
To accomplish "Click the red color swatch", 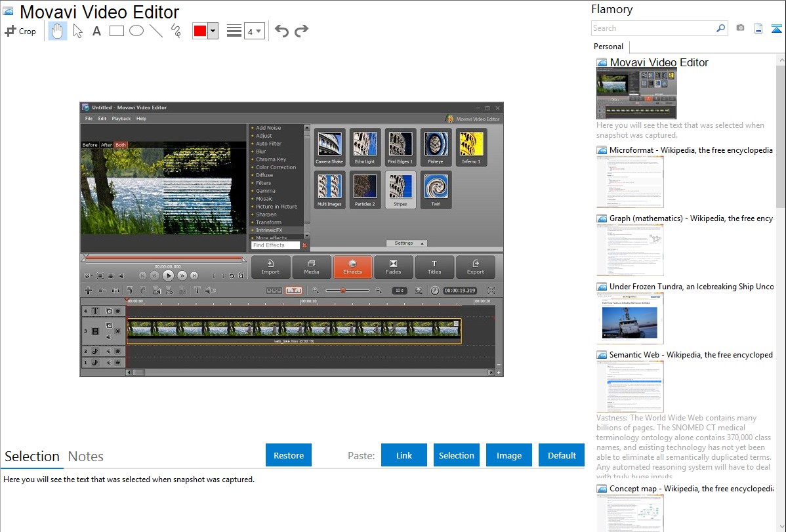I will coord(200,31).
